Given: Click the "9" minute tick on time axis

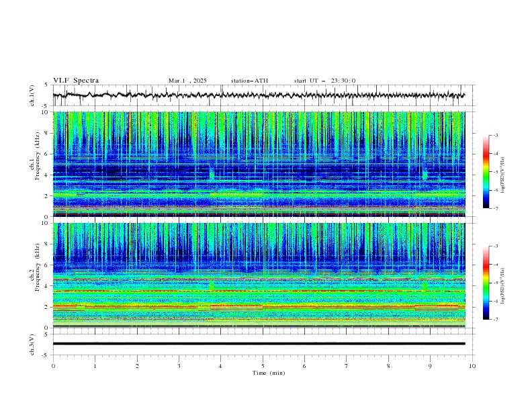Looking at the screenshot, I should [430, 366].
